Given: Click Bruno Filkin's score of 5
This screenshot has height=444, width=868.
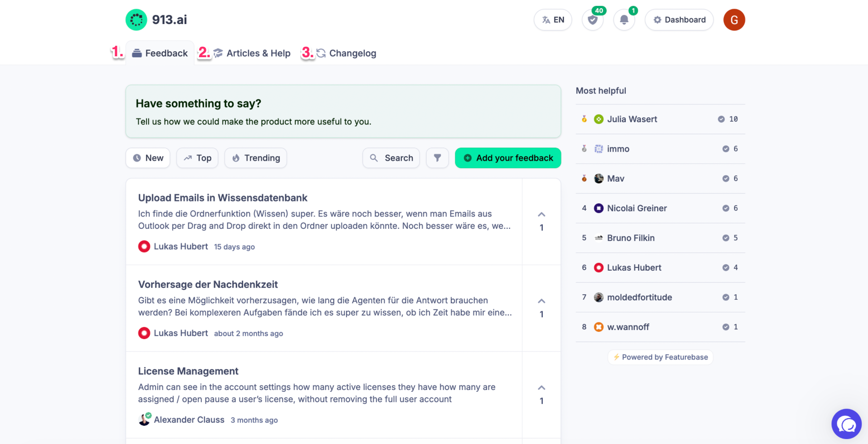Looking at the screenshot, I should pyautogui.click(x=736, y=238).
